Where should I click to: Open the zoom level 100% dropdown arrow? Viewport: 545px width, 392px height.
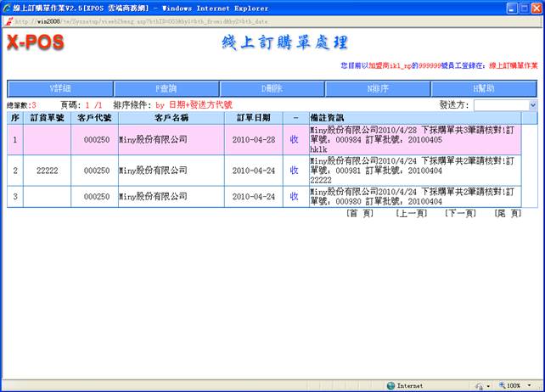(x=530, y=385)
